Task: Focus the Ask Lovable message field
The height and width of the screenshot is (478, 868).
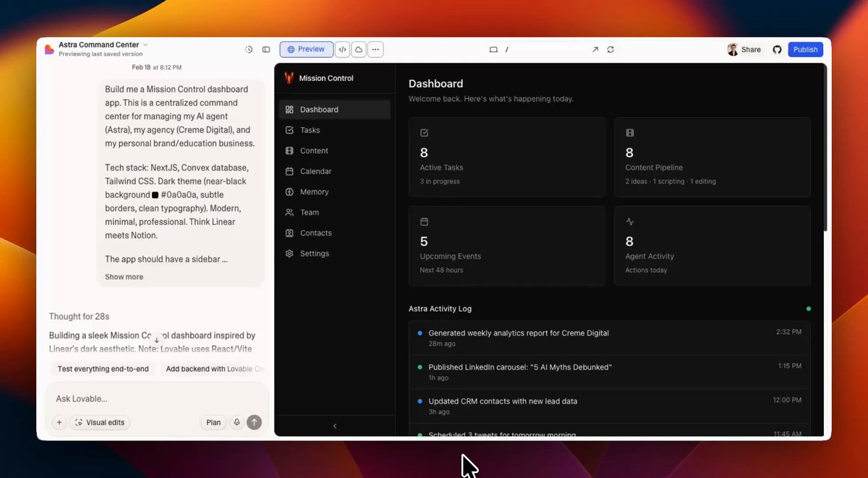Action: tap(156, 398)
